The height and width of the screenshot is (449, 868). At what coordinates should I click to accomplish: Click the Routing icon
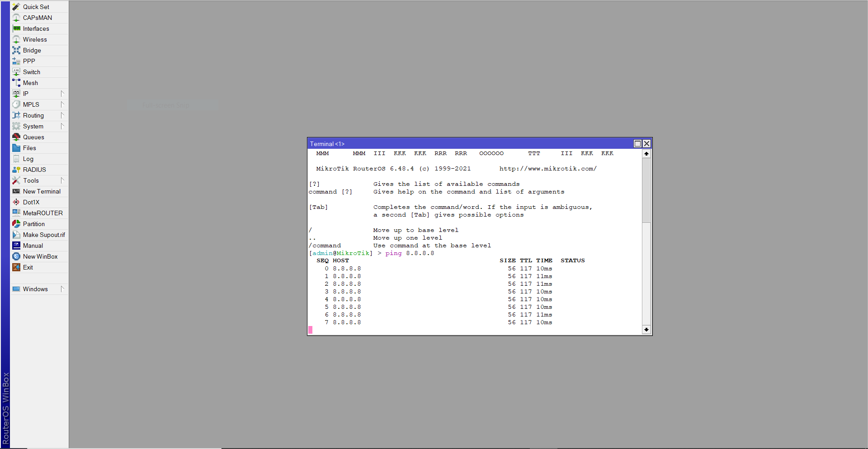coord(16,115)
